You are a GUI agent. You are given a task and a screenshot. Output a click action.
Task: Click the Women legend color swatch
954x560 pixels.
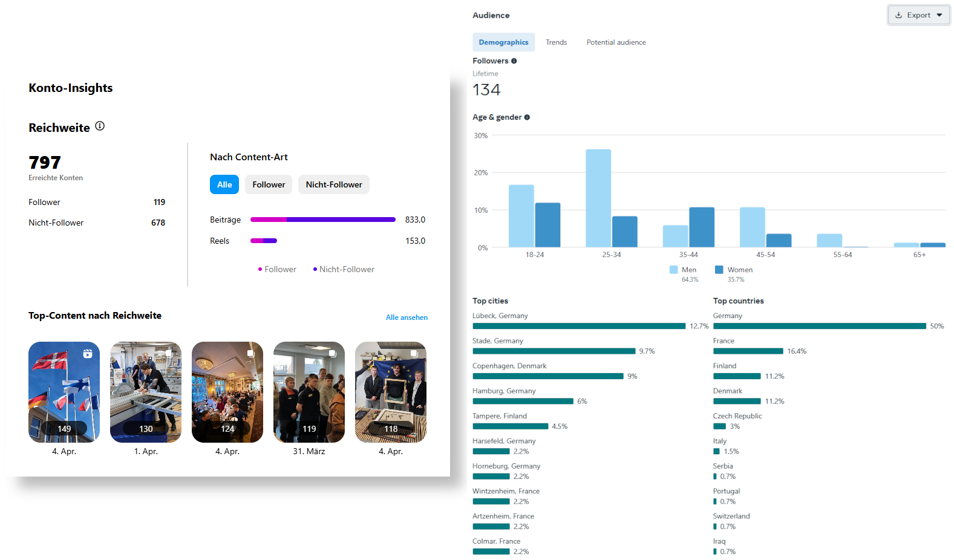coord(719,270)
